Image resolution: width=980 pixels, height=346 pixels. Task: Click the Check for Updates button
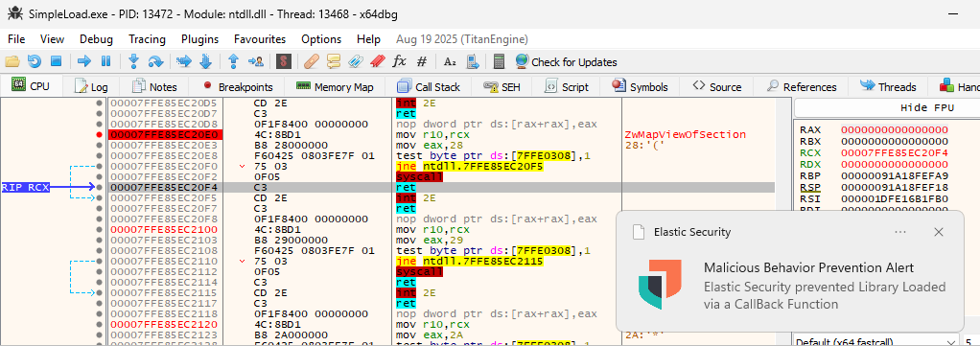567,62
